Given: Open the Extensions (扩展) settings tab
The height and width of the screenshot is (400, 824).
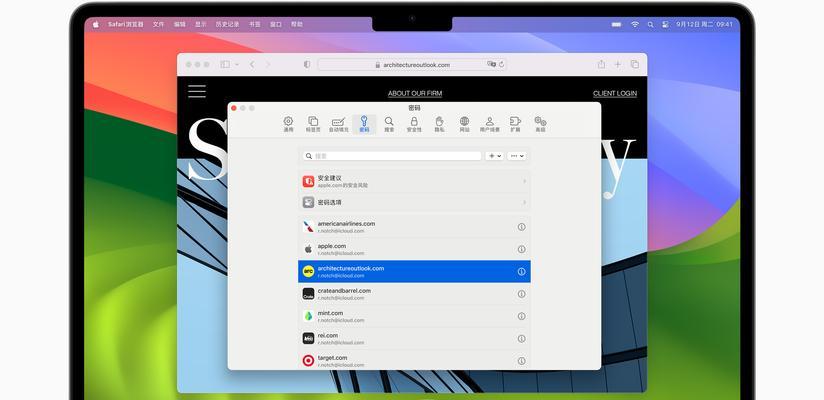Looking at the screenshot, I should coord(515,124).
